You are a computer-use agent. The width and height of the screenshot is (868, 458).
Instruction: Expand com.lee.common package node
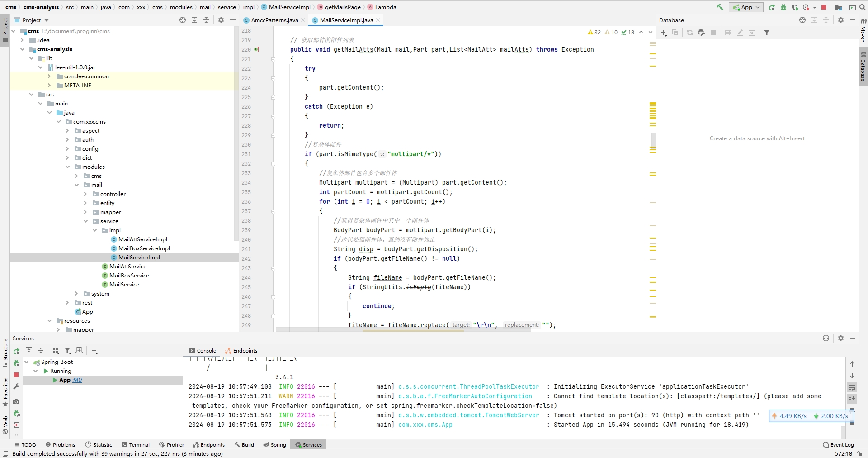point(49,76)
